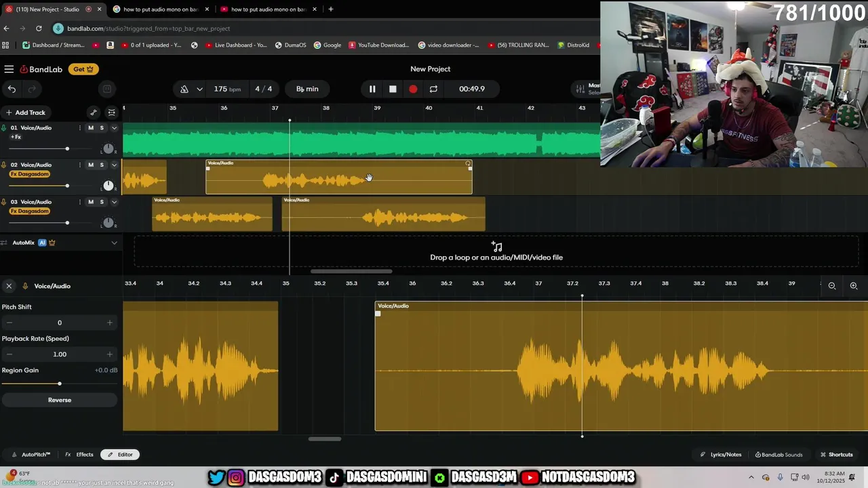The height and width of the screenshot is (488, 868).
Task: Open BandLab Sounds
Action: [x=778, y=455]
